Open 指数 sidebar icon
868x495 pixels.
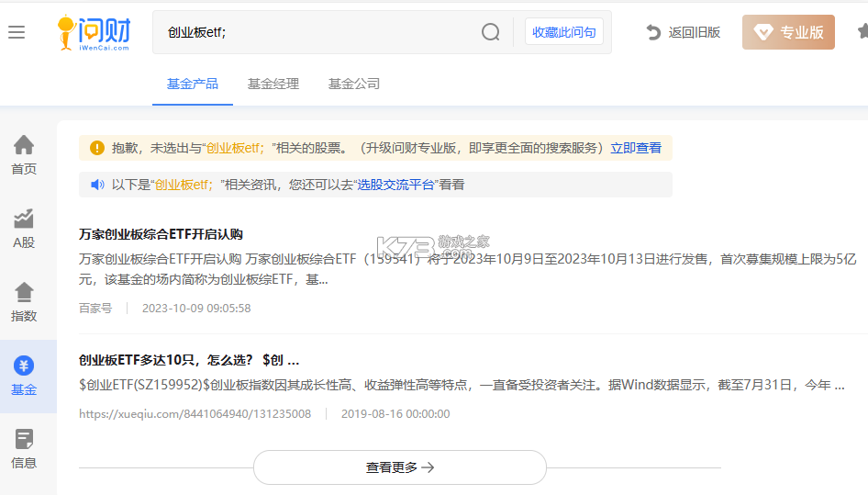tap(24, 292)
